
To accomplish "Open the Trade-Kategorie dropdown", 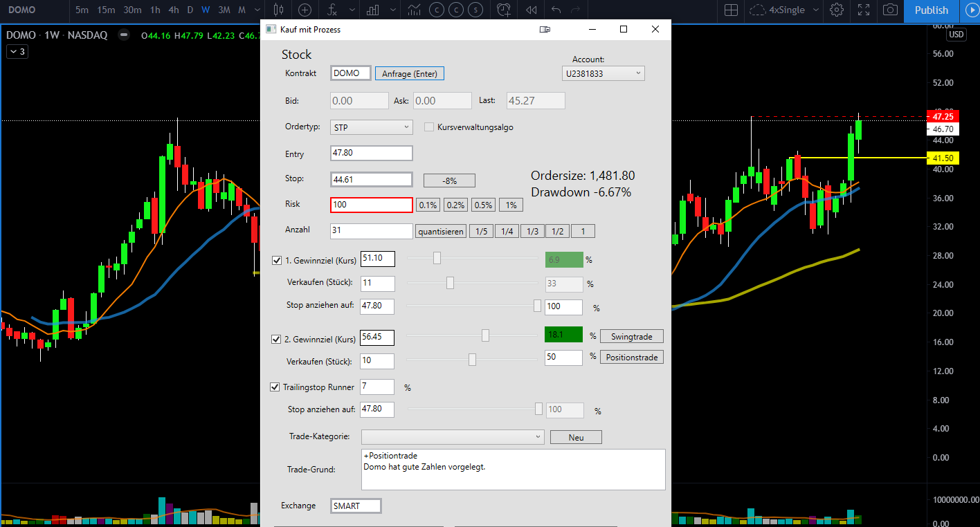I will [453, 437].
